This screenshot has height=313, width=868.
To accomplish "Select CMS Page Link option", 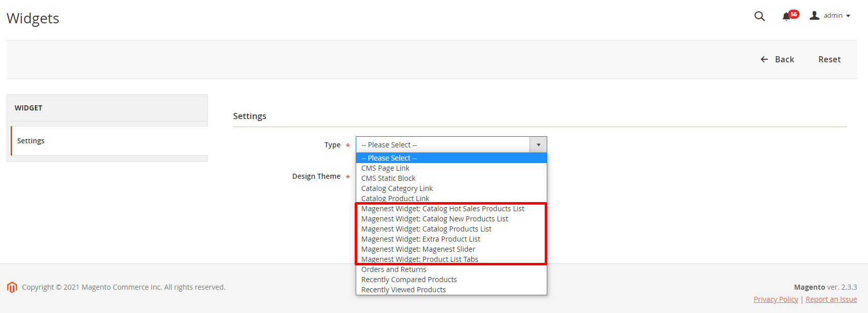I will (385, 168).
